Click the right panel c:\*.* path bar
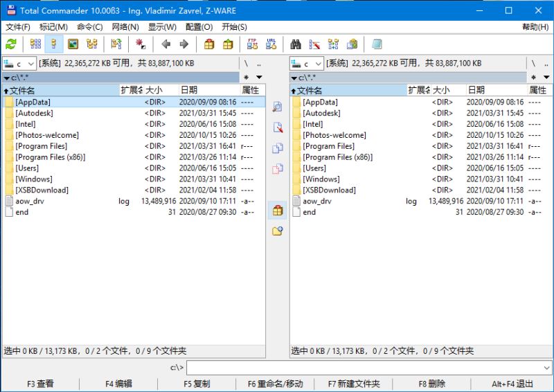The image size is (554, 392). (x=409, y=78)
